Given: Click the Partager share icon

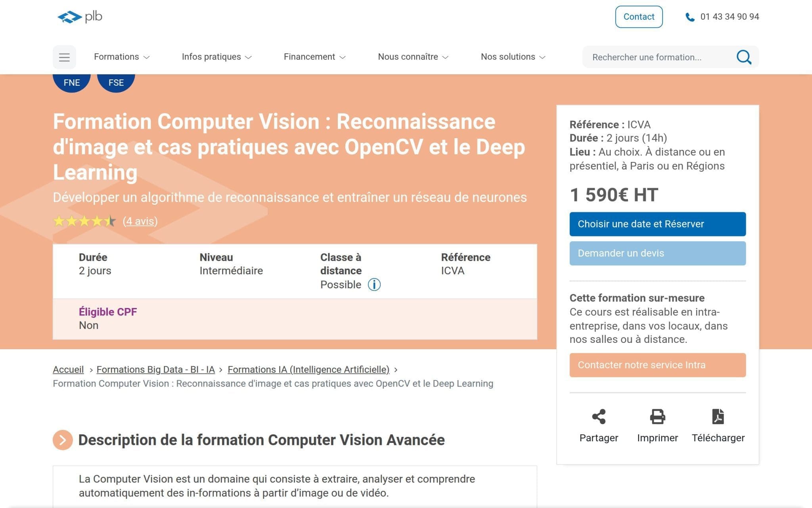Looking at the screenshot, I should point(599,417).
